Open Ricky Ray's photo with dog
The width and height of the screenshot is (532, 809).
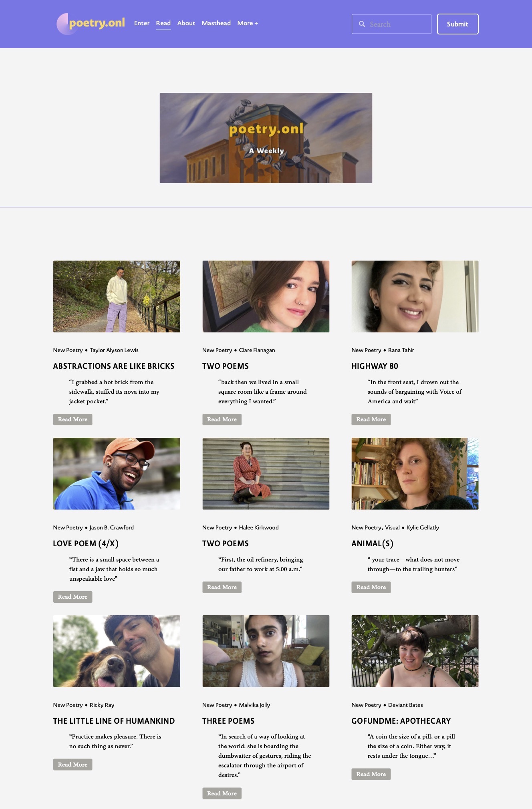pos(117,651)
